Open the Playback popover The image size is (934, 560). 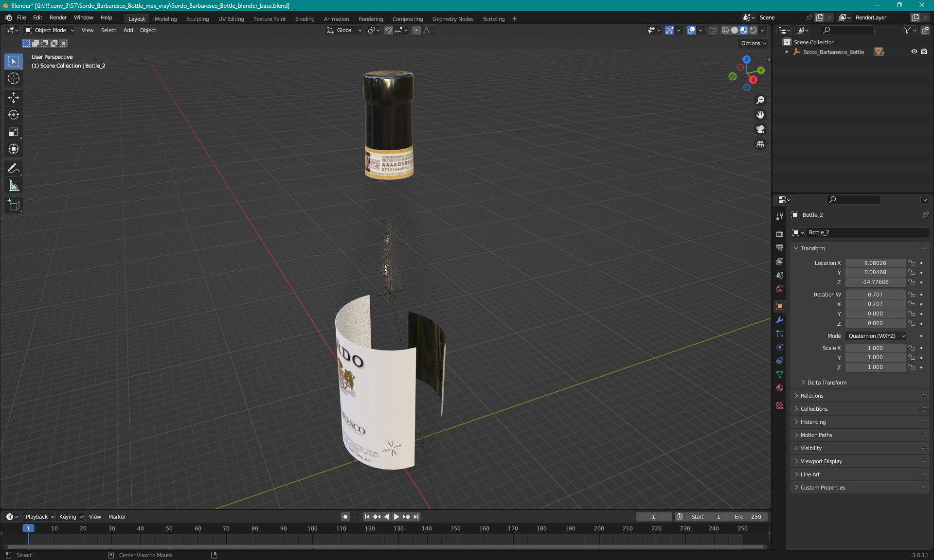[x=40, y=517]
